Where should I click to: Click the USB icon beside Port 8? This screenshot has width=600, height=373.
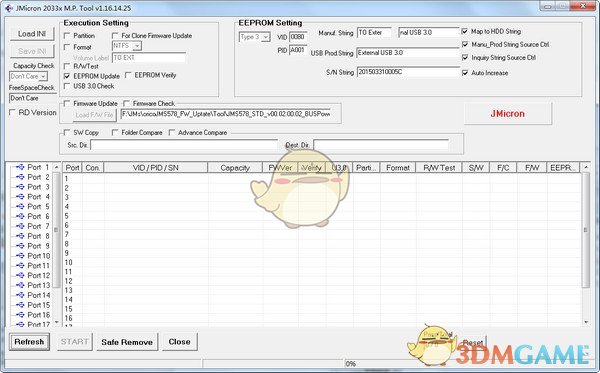(x=20, y=236)
